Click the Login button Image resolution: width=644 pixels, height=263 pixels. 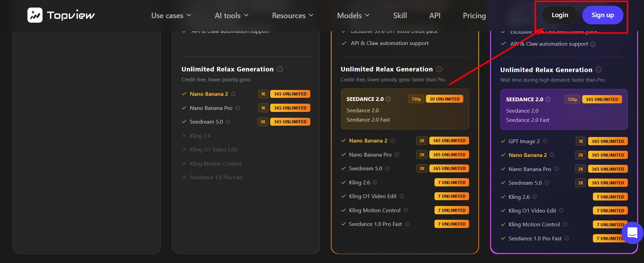[560, 15]
